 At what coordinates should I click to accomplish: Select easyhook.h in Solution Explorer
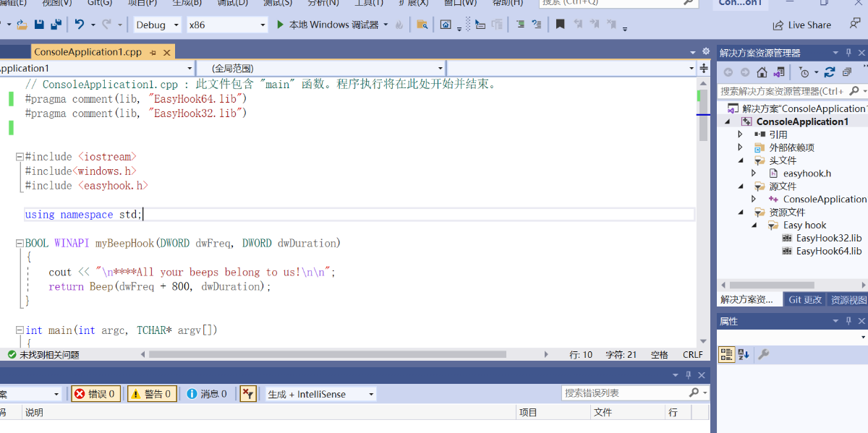click(x=807, y=173)
